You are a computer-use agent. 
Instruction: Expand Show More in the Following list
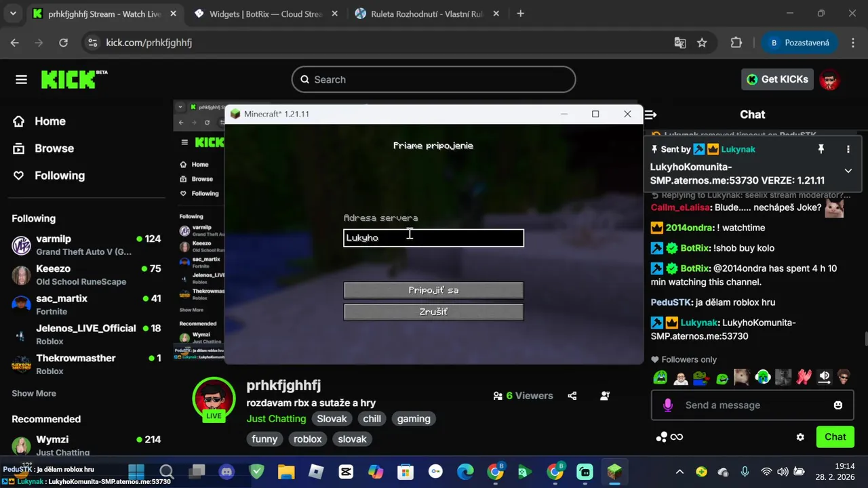pos(34,393)
